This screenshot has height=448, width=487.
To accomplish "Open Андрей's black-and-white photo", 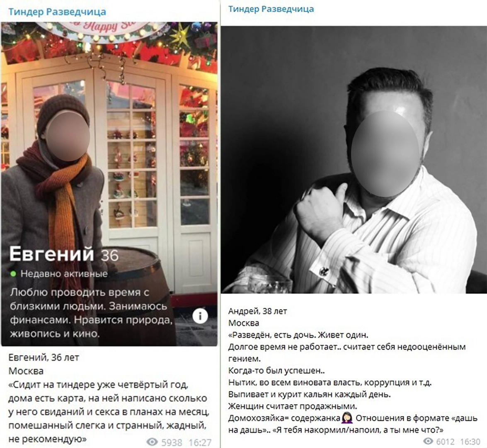I will pos(354,159).
